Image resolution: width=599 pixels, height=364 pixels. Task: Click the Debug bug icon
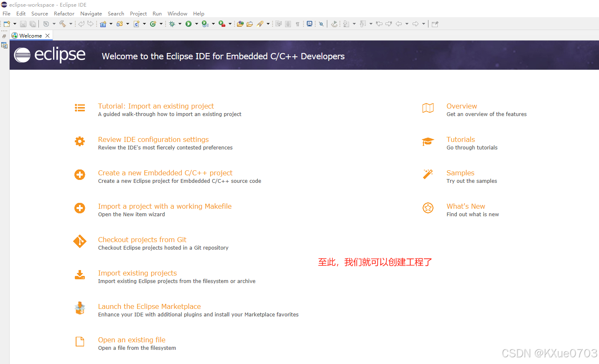(x=172, y=24)
